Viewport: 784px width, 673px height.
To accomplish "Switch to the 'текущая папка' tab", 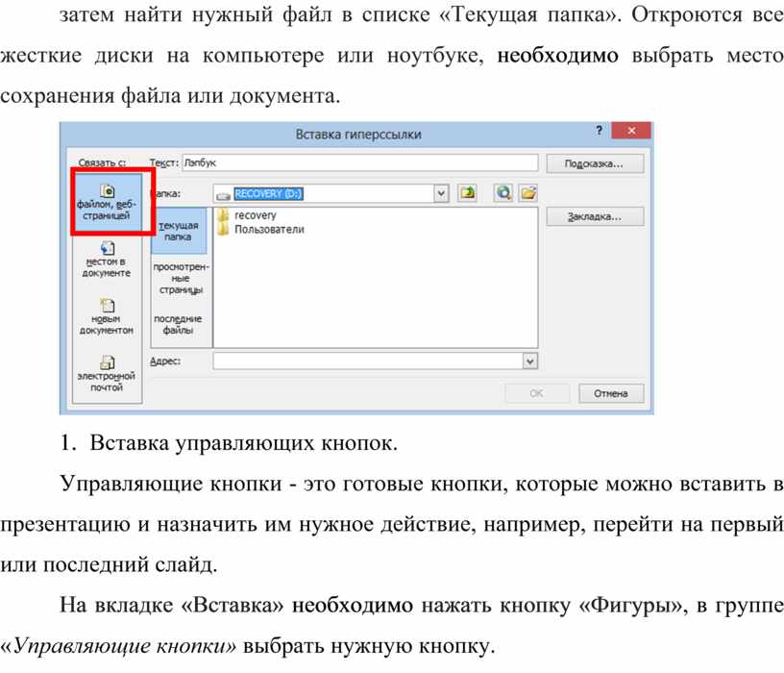I will pos(178,230).
